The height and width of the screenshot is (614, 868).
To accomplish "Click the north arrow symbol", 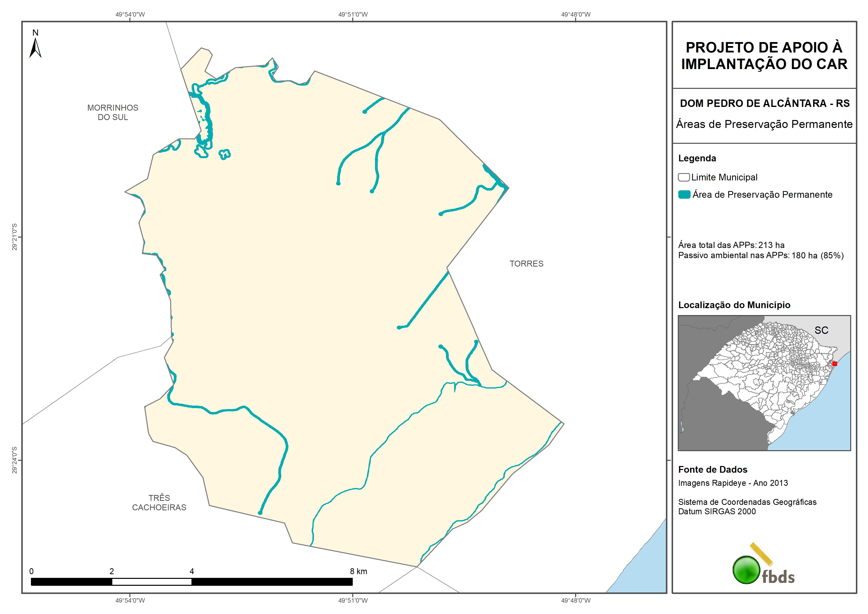I will click(35, 48).
